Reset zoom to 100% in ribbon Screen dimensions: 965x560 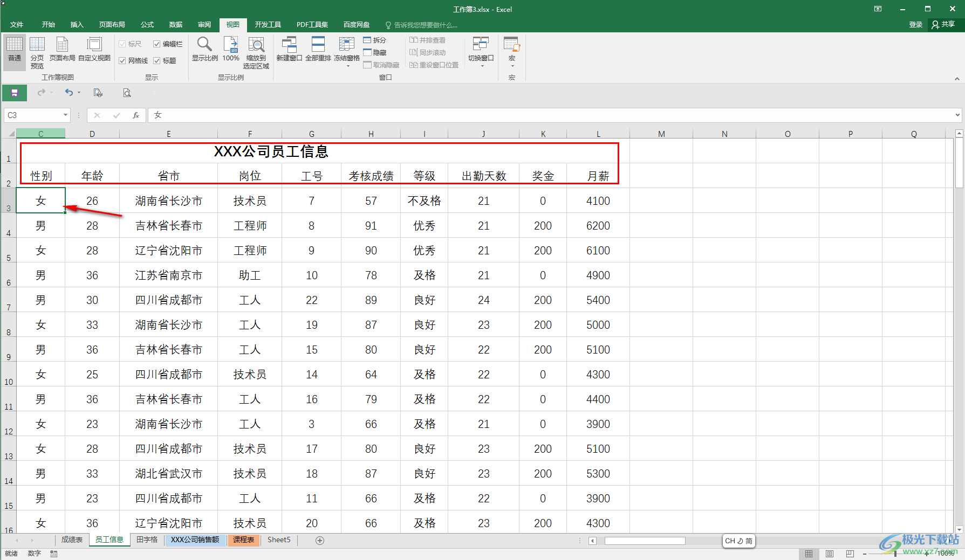point(231,49)
